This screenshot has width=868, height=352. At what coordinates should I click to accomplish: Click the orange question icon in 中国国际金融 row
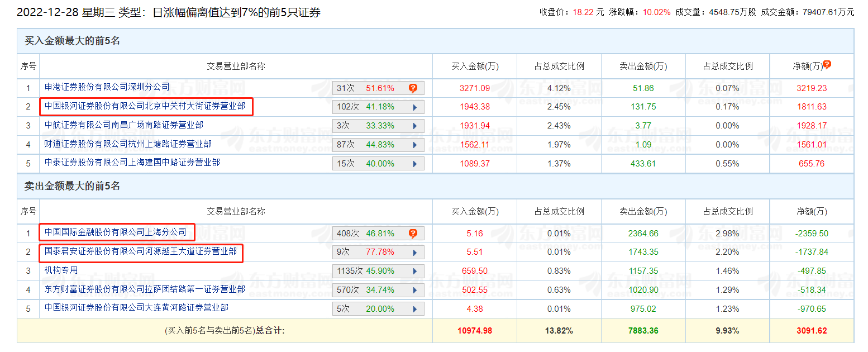(413, 234)
